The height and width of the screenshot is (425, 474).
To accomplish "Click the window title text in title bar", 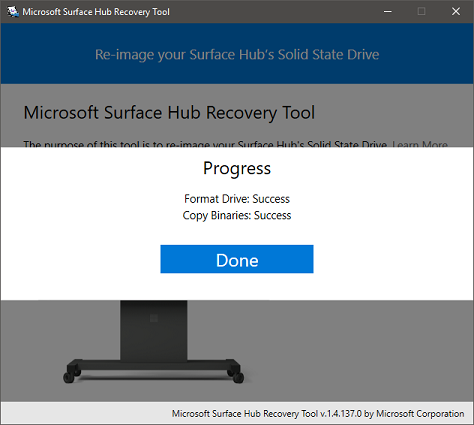I will tap(96, 12).
